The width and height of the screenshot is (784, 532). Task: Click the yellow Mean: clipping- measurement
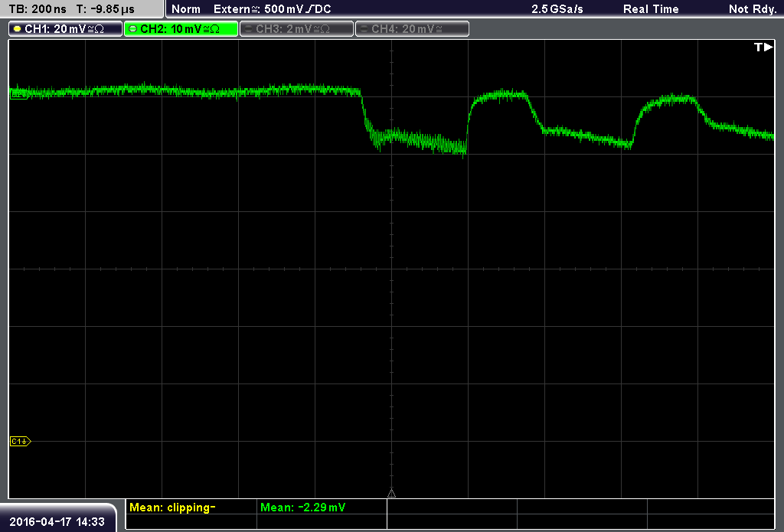click(x=172, y=508)
